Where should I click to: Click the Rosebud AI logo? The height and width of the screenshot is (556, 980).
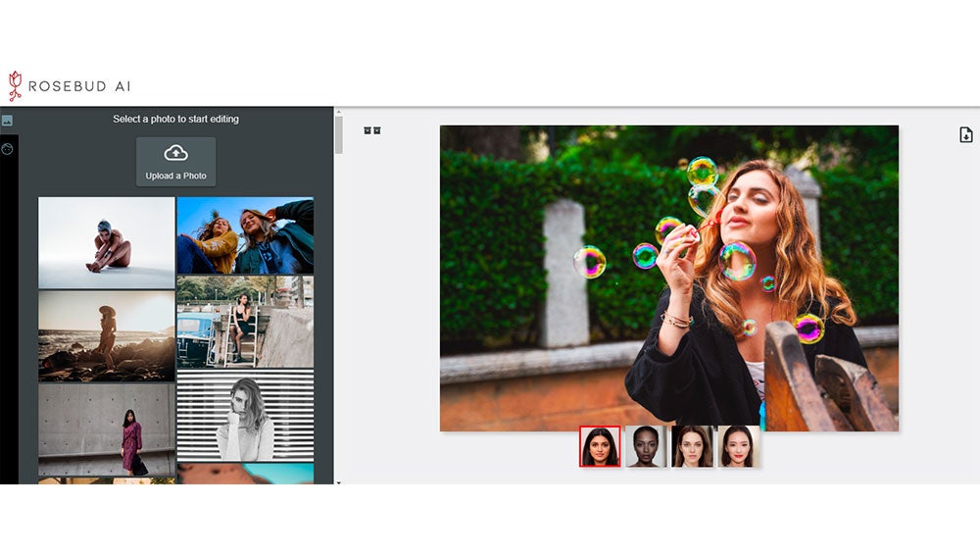(69, 86)
